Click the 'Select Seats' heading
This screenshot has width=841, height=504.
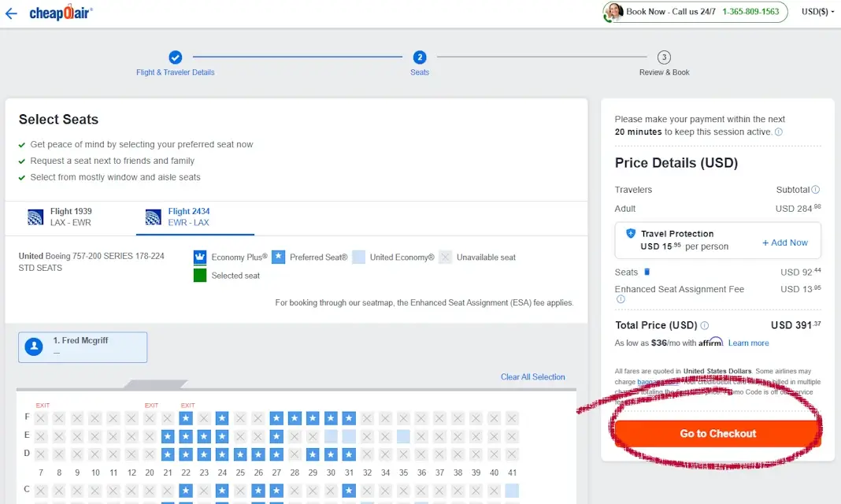[x=58, y=119]
